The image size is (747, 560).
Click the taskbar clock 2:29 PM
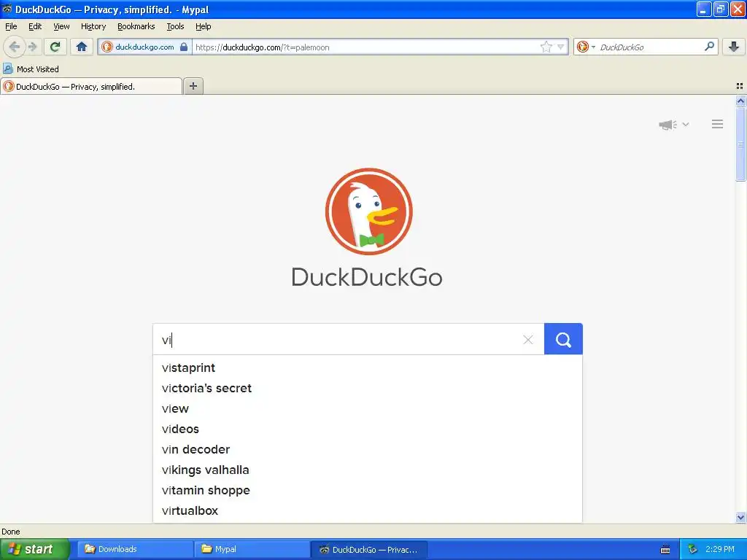tap(720, 549)
